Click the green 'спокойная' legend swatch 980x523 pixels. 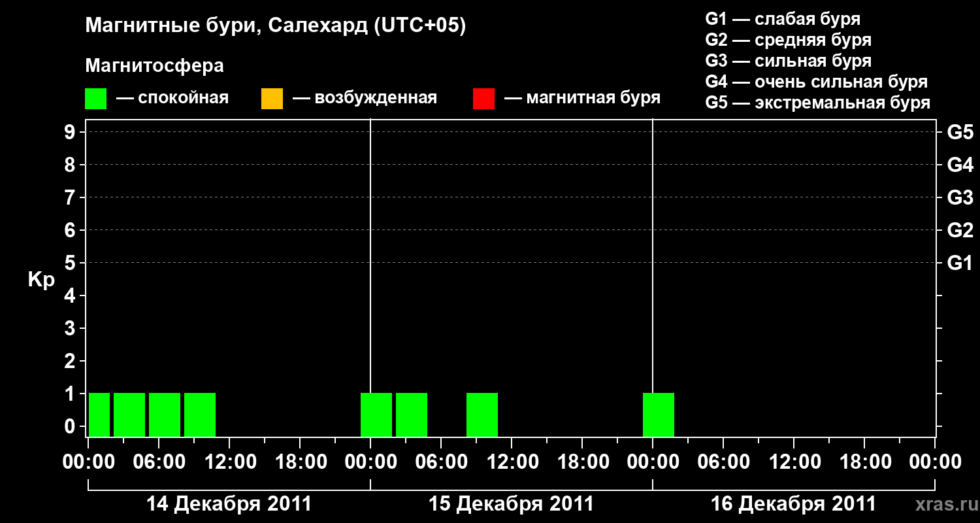[x=95, y=99]
